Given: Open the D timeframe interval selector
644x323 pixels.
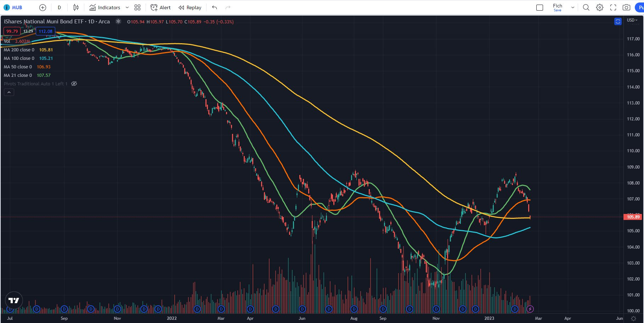Looking at the screenshot, I should point(59,7).
